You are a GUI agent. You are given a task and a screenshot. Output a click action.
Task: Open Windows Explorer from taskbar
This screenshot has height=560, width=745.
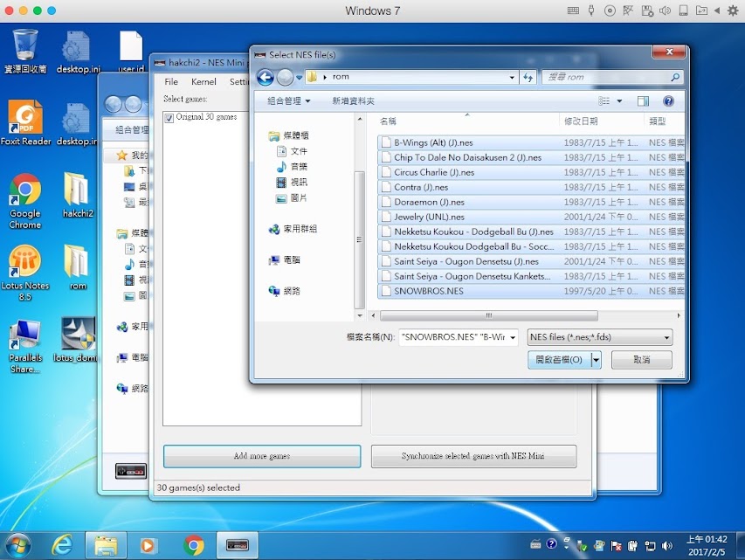[x=106, y=545]
